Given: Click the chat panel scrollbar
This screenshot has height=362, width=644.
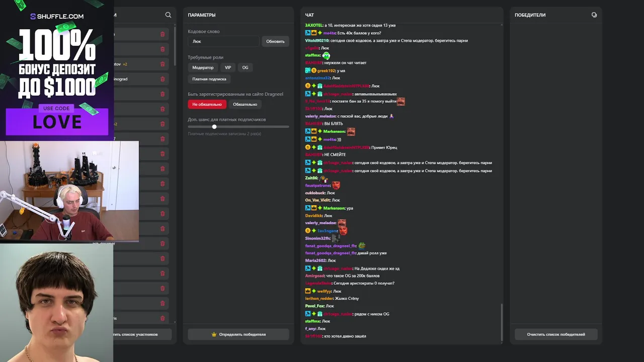Looking at the screenshot, I should pyautogui.click(x=502, y=322).
